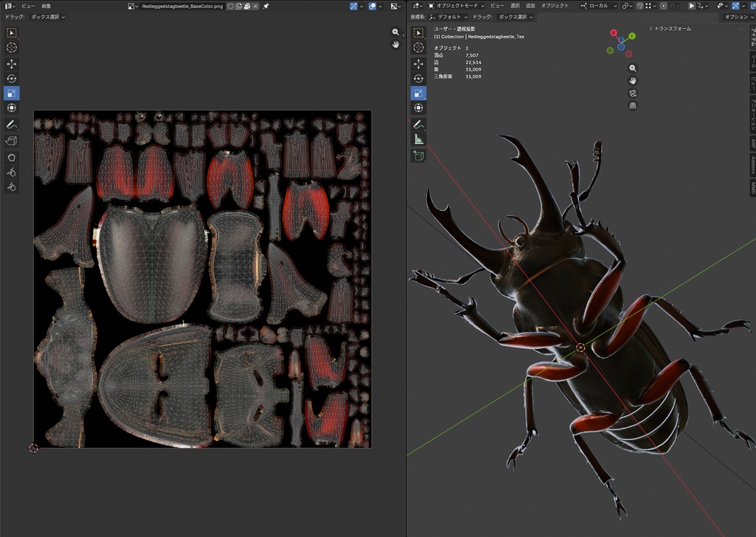The height and width of the screenshot is (537, 756).
Task: Click the Add Cube tool icon
Action: pos(419,156)
